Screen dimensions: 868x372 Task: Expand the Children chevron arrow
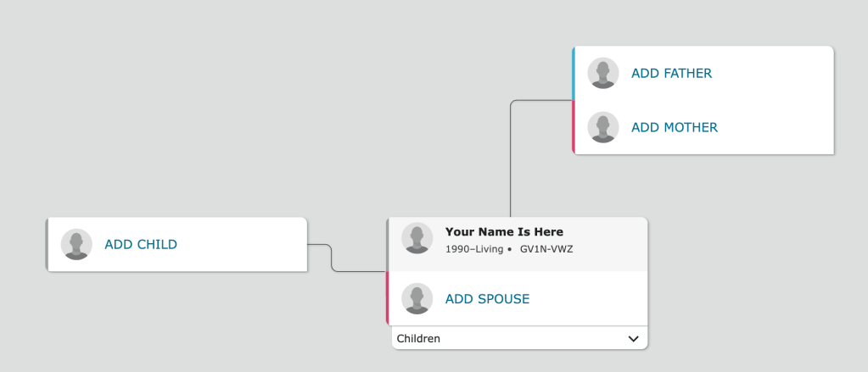[x=633, y=339]
